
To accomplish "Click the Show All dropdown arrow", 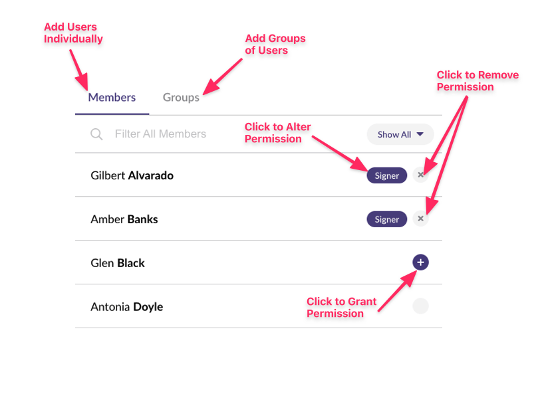I will point(420,134).
